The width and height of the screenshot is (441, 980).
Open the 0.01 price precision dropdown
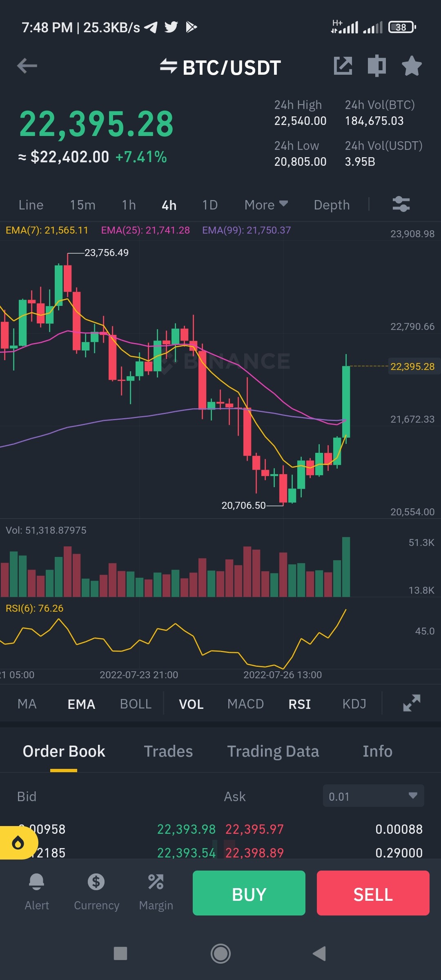(373, 796)
